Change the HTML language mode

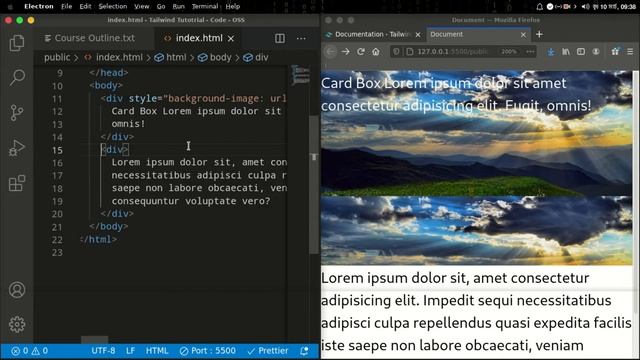coord(157,351)
